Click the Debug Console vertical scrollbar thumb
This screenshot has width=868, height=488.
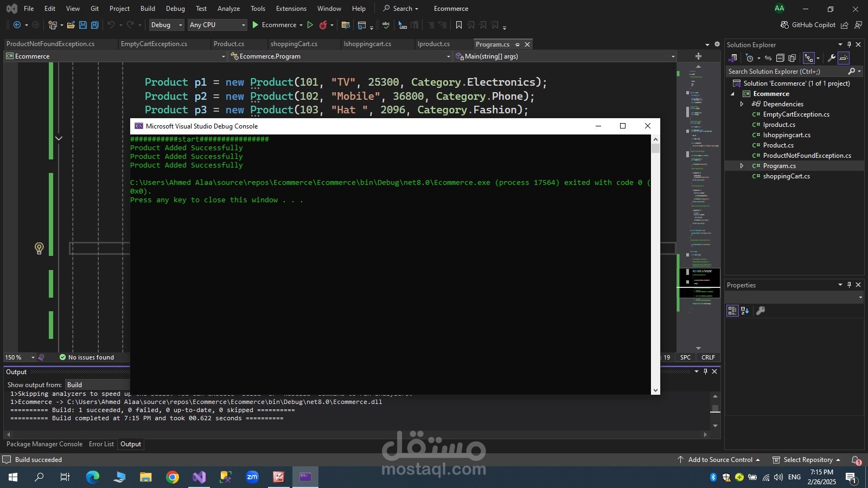[656, 148]
